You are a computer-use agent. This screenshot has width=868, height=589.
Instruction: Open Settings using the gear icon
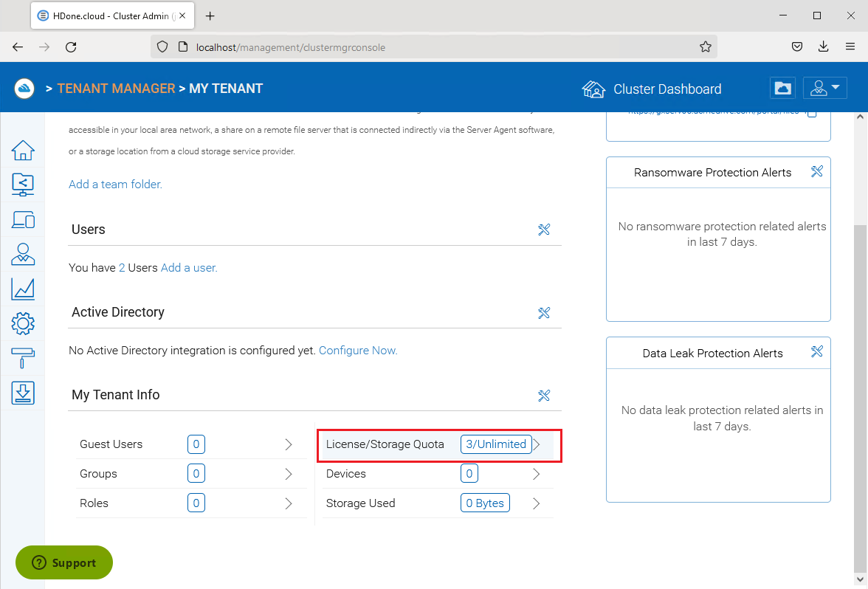tap(23, 323)
